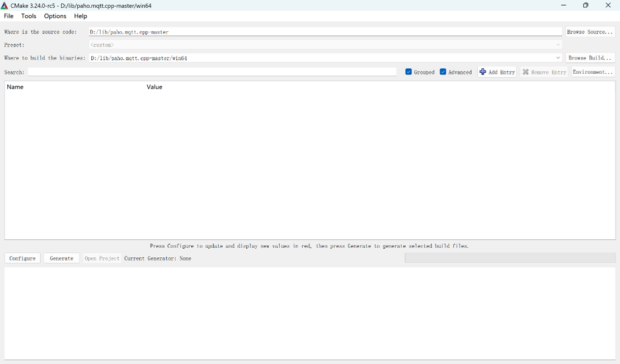
Task: Focus the Search input field
Action: point(212,72)
